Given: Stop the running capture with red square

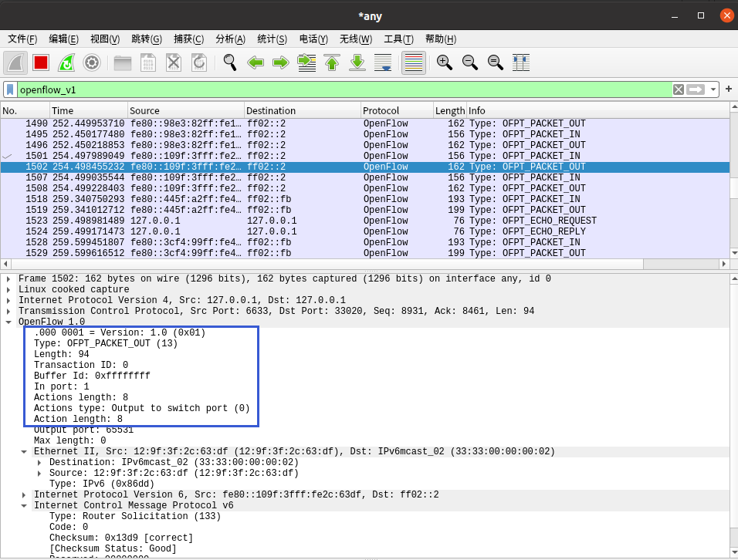Looking at the screenshot, I should [41, 62].
